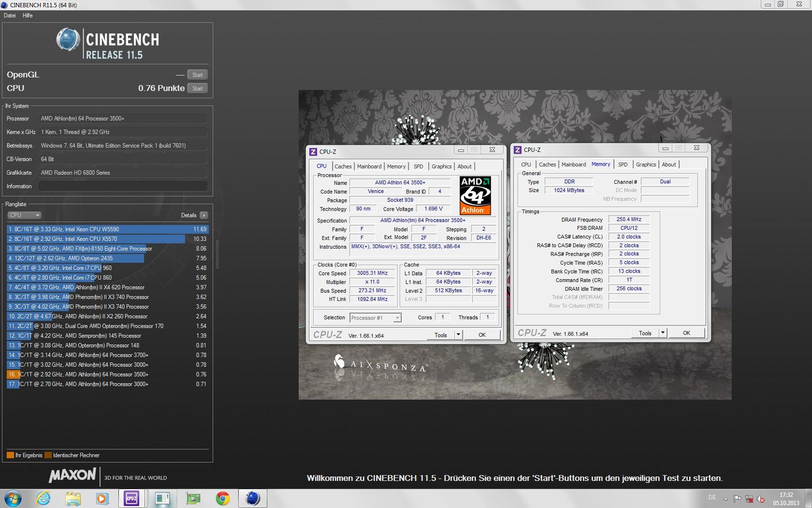Select highlighted ranking entry Athlon 64 3500+
The height and width of the screenshot is (508, 812).
(x=108, y=374)
